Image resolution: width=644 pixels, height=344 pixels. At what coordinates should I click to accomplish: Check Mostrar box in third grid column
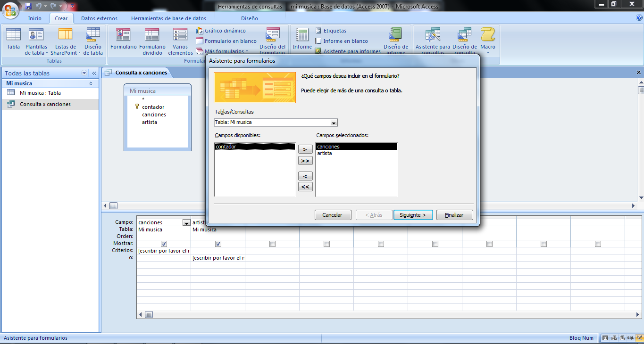(272, 244)
